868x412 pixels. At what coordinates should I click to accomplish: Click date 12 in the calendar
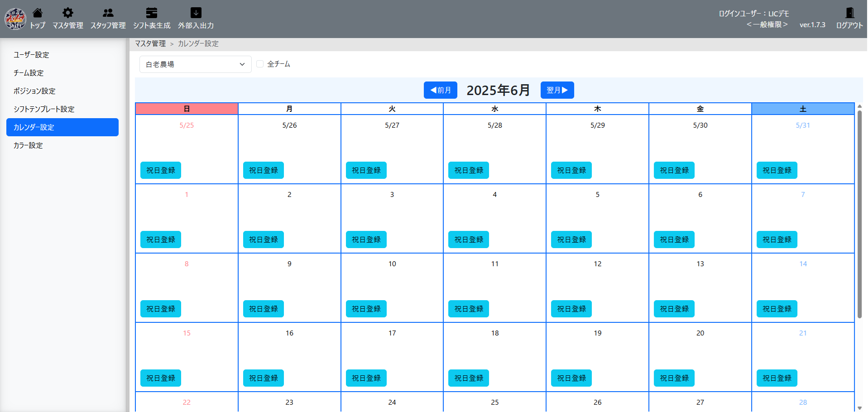[598, 264]
